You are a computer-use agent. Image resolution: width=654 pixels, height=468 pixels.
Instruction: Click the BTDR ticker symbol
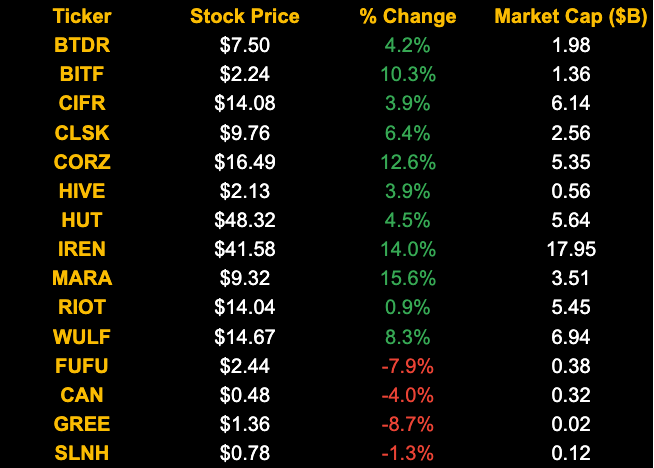[x=82, y=45]
